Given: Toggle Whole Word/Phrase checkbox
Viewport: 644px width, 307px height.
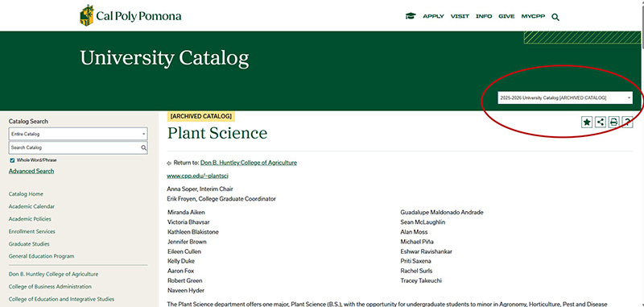Looking at the screenshot, I should click(x=12, y=160).
